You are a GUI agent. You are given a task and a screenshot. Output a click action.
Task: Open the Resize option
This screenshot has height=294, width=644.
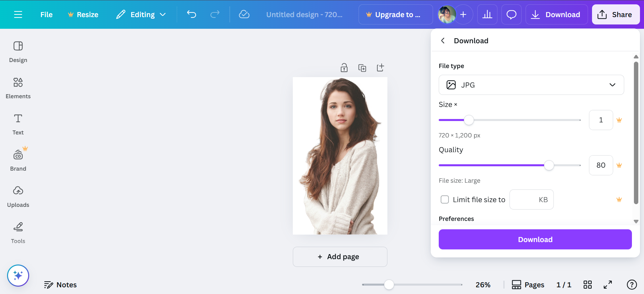[83, 14]
